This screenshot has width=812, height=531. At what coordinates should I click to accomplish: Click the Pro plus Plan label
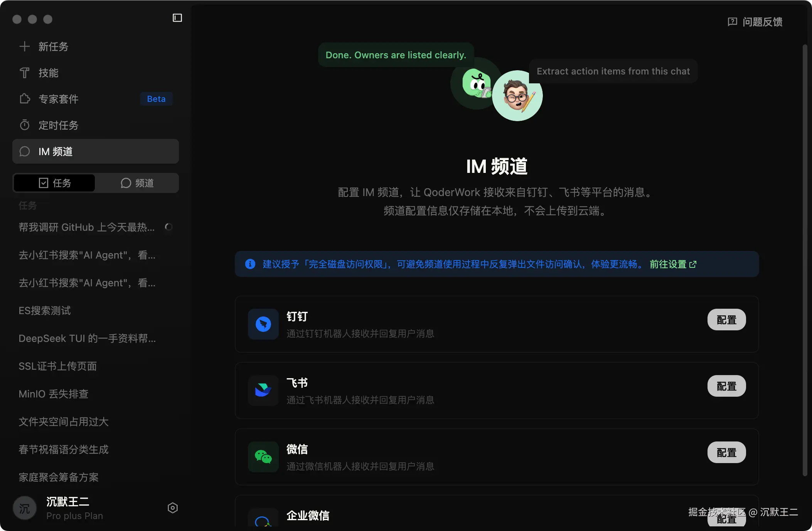pos(74,516)
